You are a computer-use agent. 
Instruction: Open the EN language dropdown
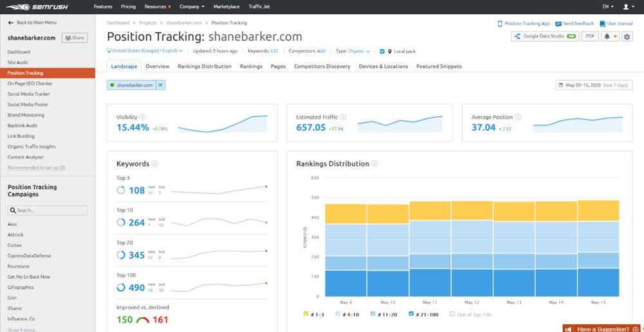click(x=608, y=6)
